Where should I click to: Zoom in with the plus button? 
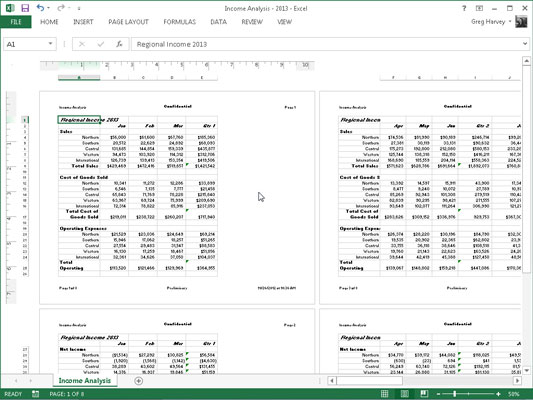tap(498, 394)
